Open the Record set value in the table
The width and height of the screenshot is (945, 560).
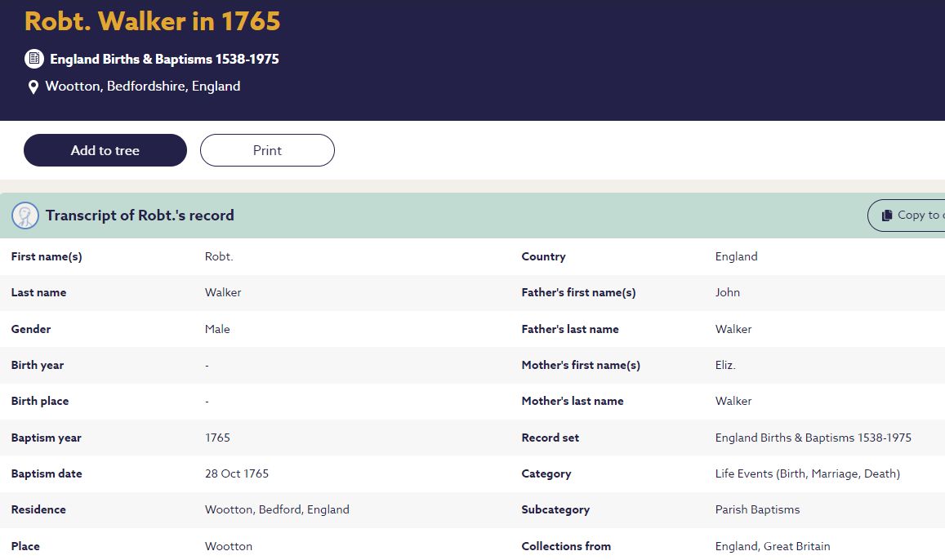pos(813,438)
